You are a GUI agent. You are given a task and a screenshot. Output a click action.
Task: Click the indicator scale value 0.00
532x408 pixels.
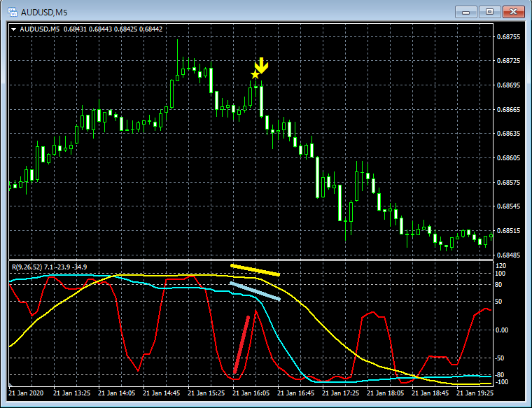click(502, 330)
